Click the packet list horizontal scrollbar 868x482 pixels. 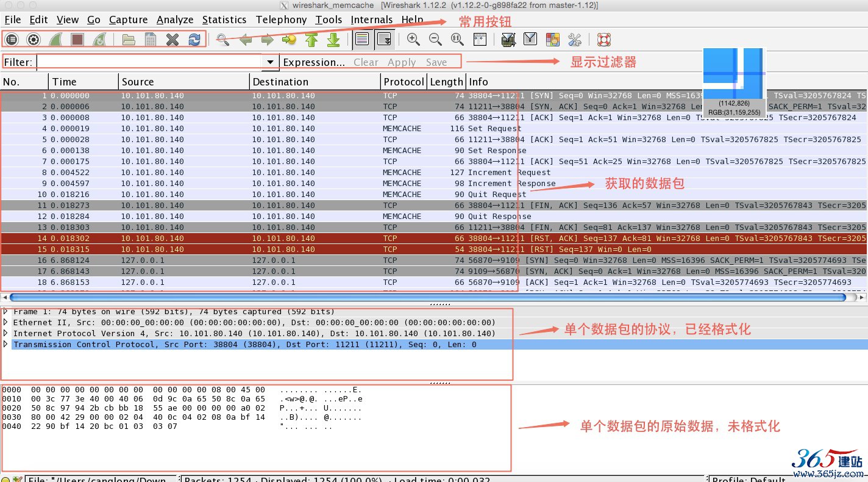click(x=429, y=297)
